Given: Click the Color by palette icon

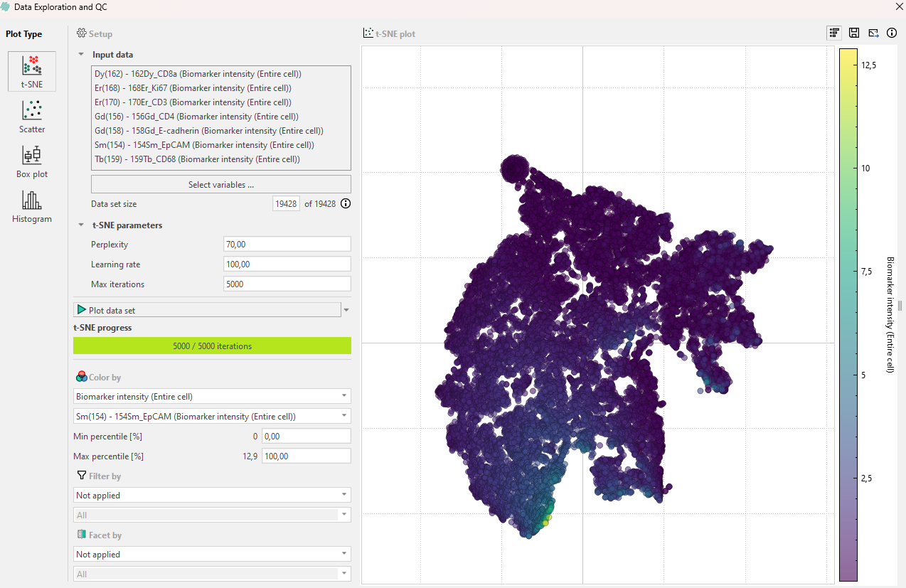Looking at the screenshot, I should (81, 377).
